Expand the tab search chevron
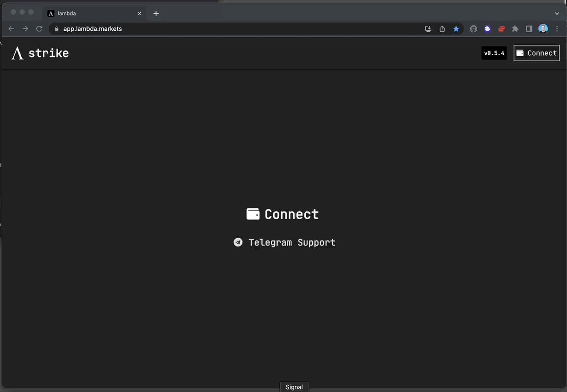This screenshot has height=392, width=567. (x=557, y=13)
